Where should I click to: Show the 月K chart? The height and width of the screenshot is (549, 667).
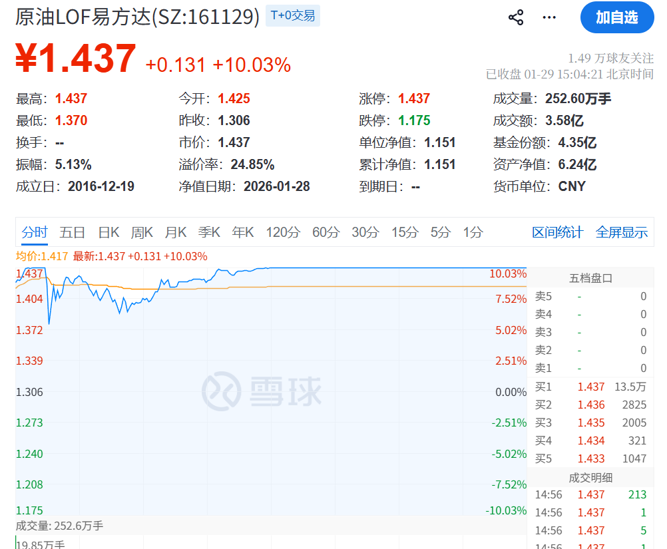[175, 232]
